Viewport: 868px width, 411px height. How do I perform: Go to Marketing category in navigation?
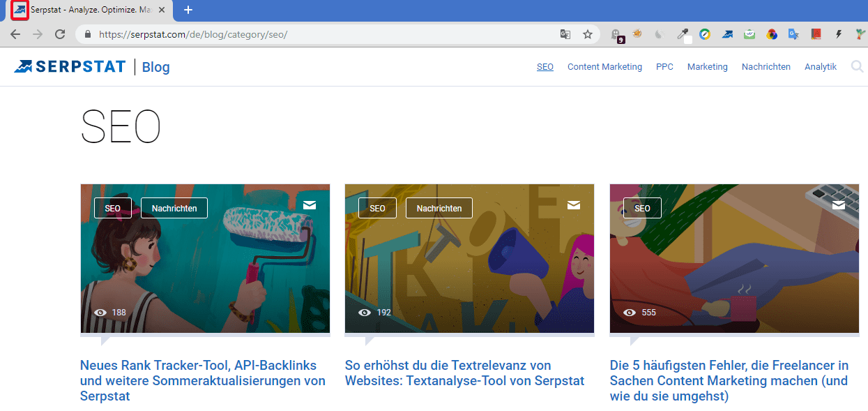tap(707, 67)
